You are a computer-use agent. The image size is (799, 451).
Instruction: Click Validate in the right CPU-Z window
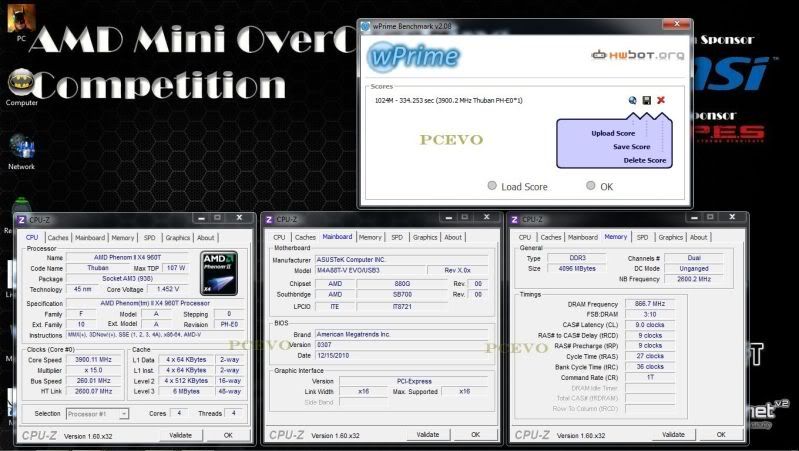point(673,435)
